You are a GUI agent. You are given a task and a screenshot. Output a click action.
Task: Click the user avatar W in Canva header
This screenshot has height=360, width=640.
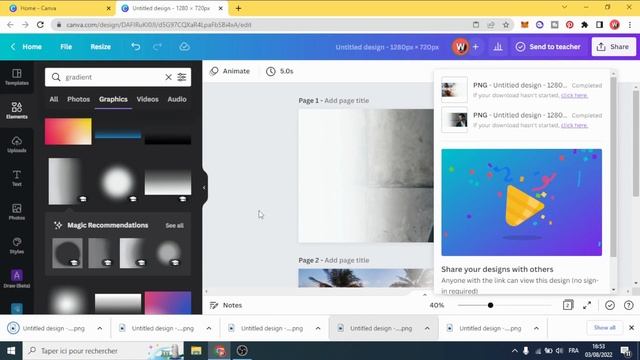460,47
